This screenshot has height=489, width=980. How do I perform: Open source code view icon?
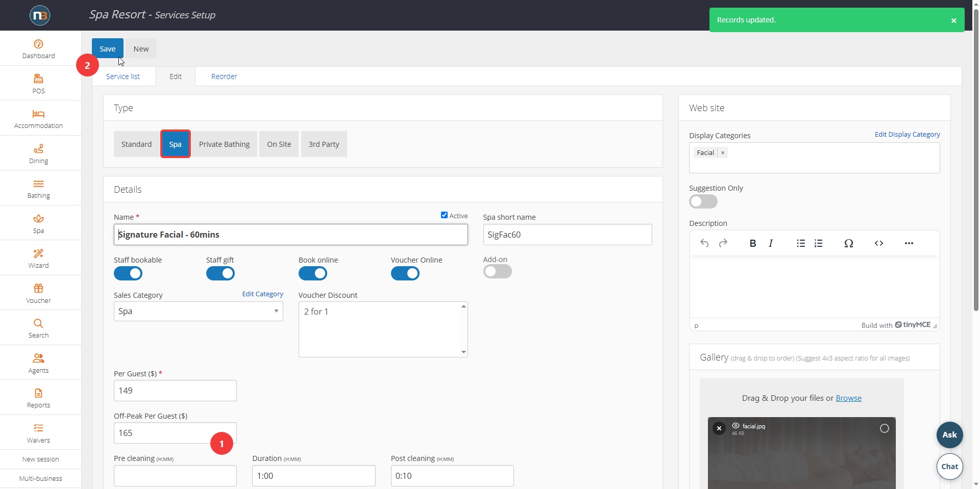879,243
